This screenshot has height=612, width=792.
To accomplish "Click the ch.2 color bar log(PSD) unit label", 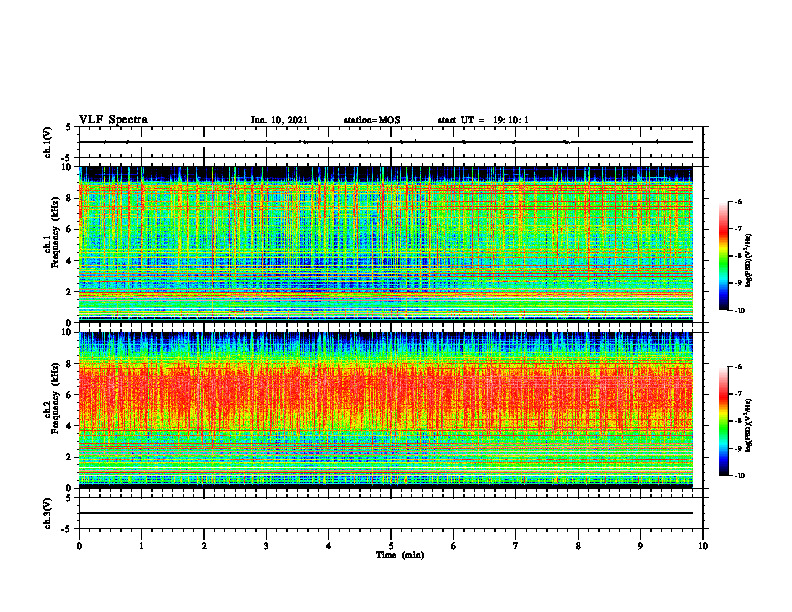I will tap(749, 425).
